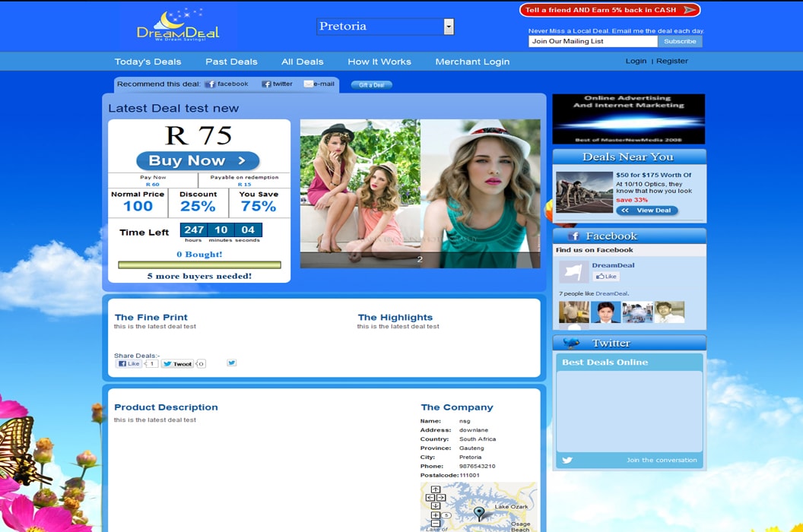The width and height of the screenshot is (803, 532).
Task: Pan the map up with arrow
Action: pyautogui.click(x=435, y=489)
